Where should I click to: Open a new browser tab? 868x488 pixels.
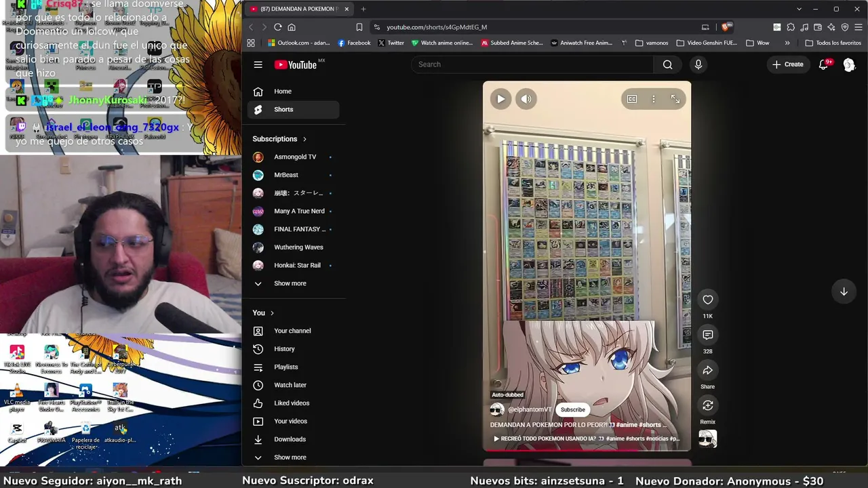tap(363, 9)
